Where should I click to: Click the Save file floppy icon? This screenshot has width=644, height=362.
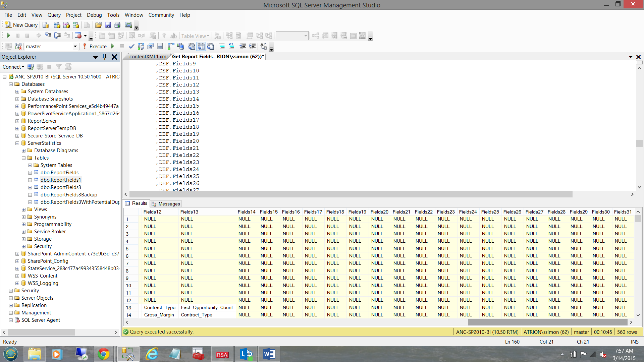tap(108, 25)
